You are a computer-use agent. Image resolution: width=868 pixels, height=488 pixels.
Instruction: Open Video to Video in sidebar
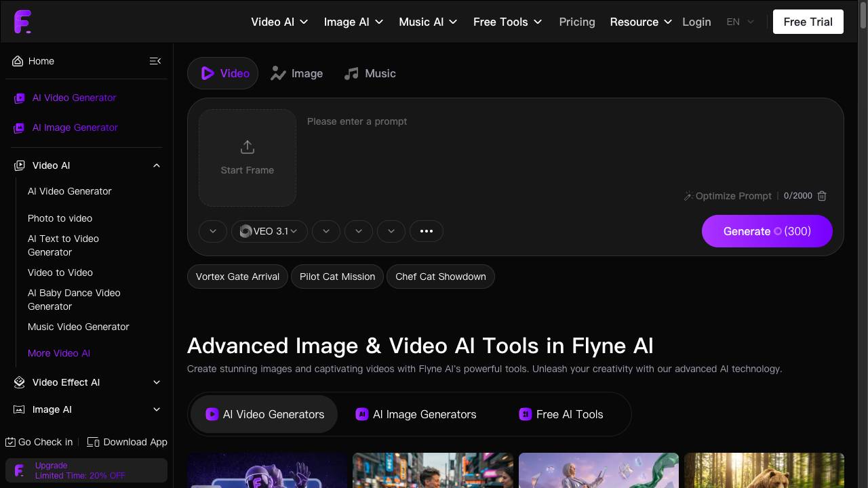click(60, 272)
